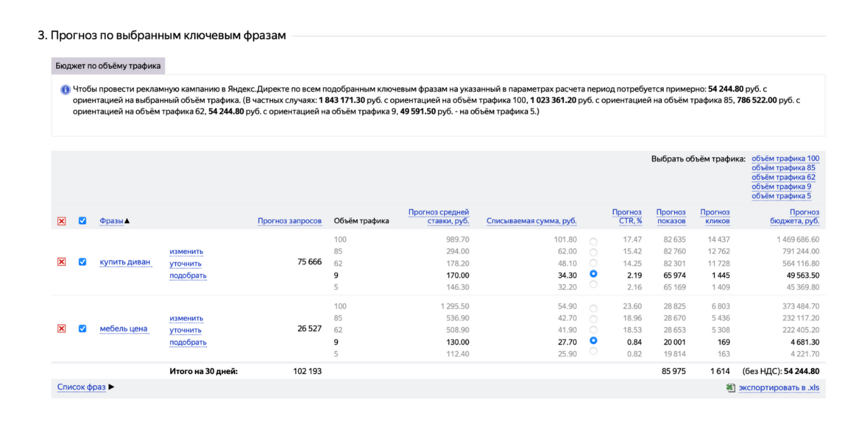Open the 'мебель цена' phrase link
This screenshot has width=868, height=436.
(124, 329)
